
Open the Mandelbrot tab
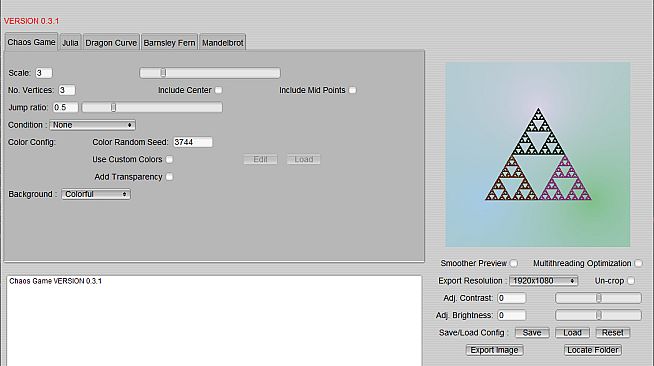pos(223,43)
